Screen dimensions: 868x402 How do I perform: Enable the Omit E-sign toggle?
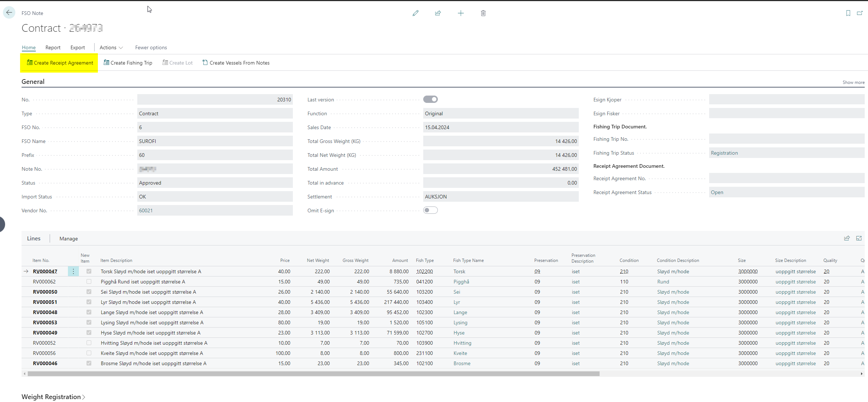(x=430, y=210)
